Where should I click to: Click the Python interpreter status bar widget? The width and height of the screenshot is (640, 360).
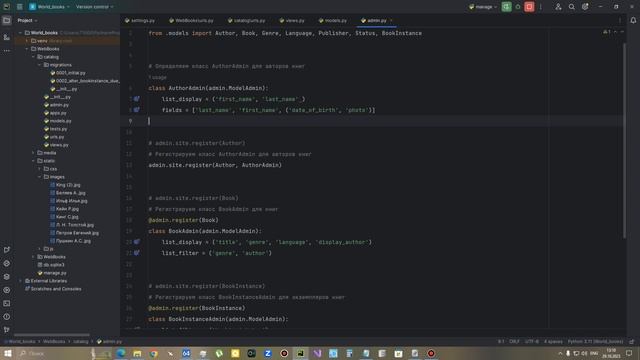(595, 342)
